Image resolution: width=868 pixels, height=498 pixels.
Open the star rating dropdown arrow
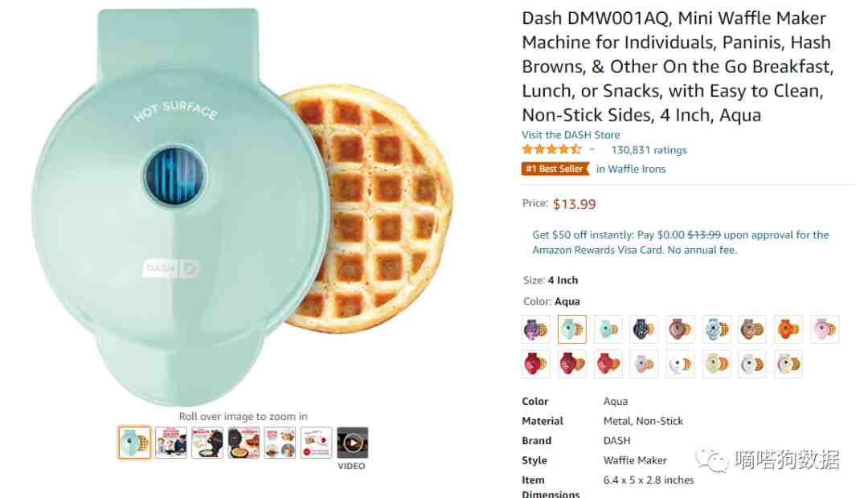(x=592, y=150)
